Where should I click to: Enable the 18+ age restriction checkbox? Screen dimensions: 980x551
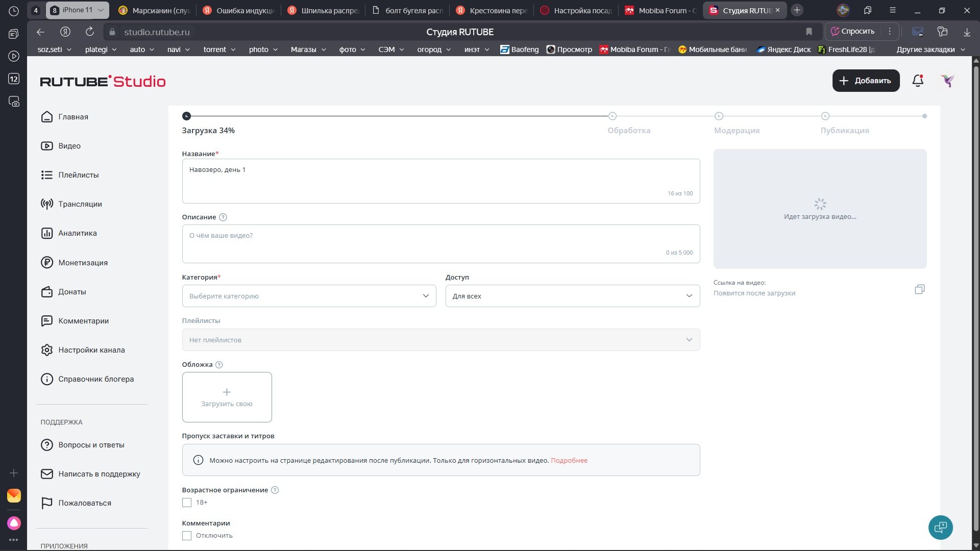187,503
